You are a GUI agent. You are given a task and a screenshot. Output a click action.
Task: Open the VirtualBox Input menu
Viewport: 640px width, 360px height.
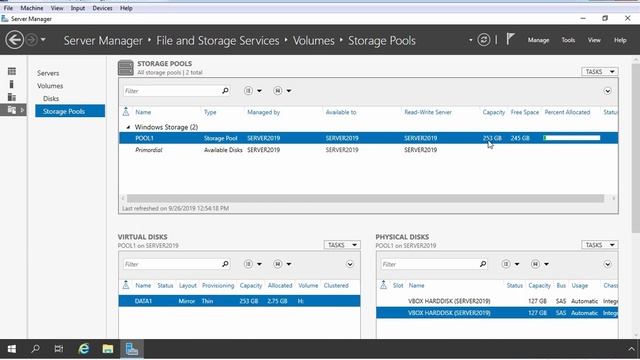click(78, 8)
